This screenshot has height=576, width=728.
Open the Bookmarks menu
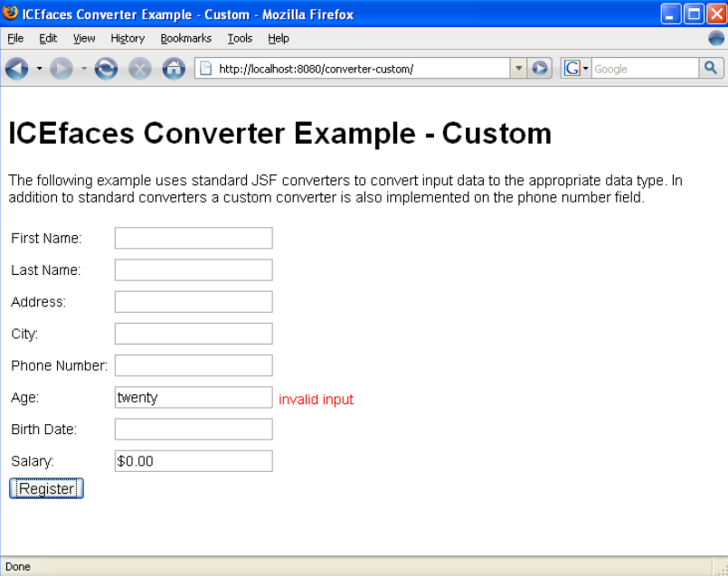[x=185, y=38]
